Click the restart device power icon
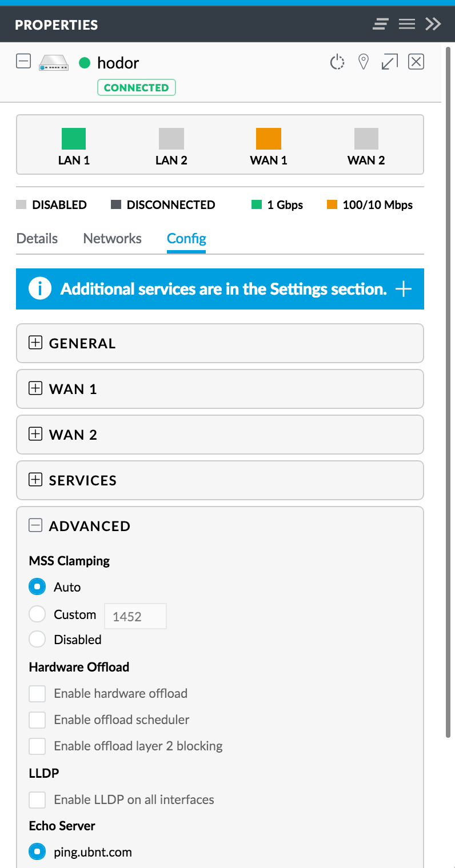455x868 pixels. (337, 62)
